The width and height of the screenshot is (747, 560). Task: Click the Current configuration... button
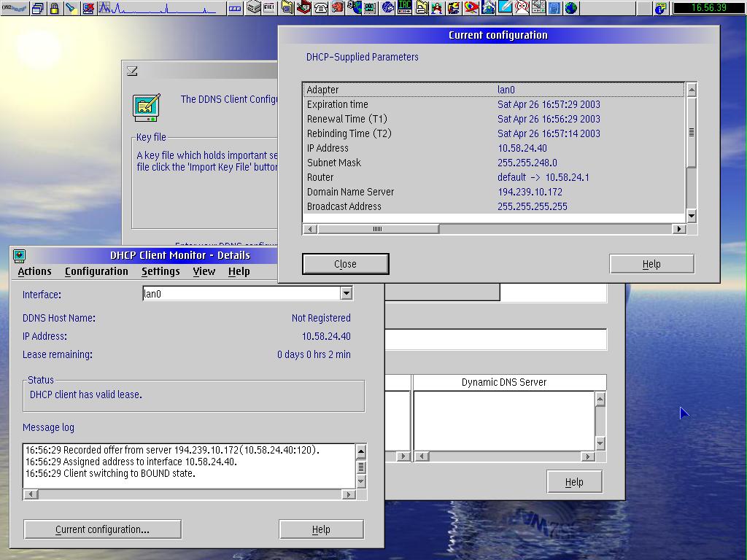point(102,529)
